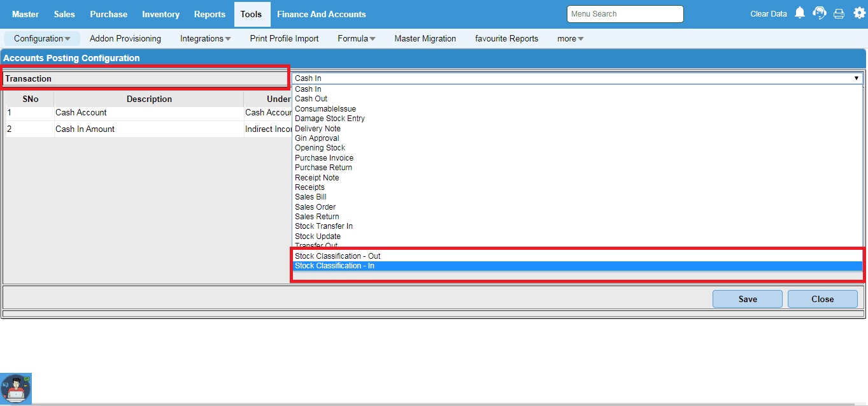Screen dimensions: 868x406
Task: Click the Description column header
Action: click(149, 99)
